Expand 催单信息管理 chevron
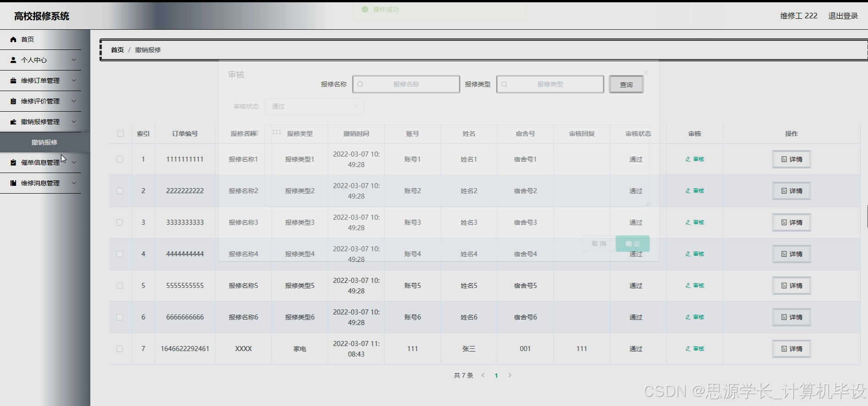Viewport: 868px width, 406px height. click(74, 162)
